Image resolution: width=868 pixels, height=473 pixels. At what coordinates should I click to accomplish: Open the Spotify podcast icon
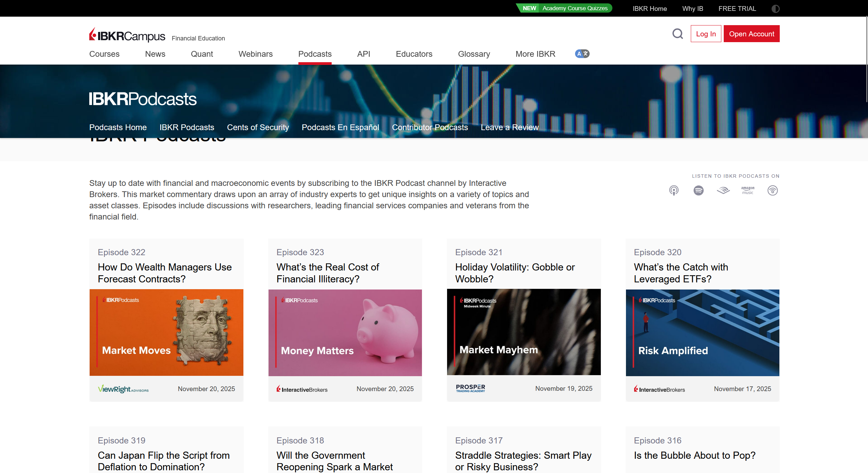click(698, 190)
